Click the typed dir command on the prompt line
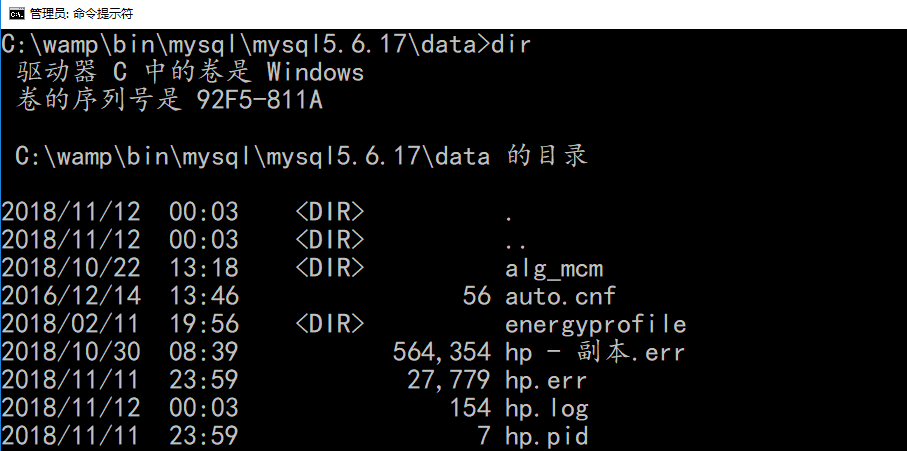 click(514, 44)
